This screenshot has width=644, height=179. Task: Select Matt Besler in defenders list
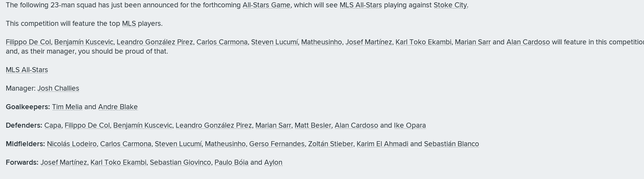tap(313, 125)
